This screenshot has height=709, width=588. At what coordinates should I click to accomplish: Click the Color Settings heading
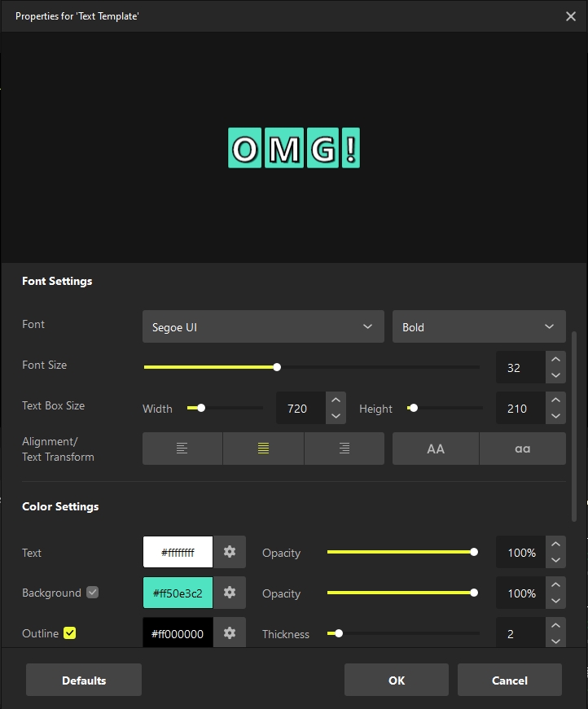click(x=60, y=506)
